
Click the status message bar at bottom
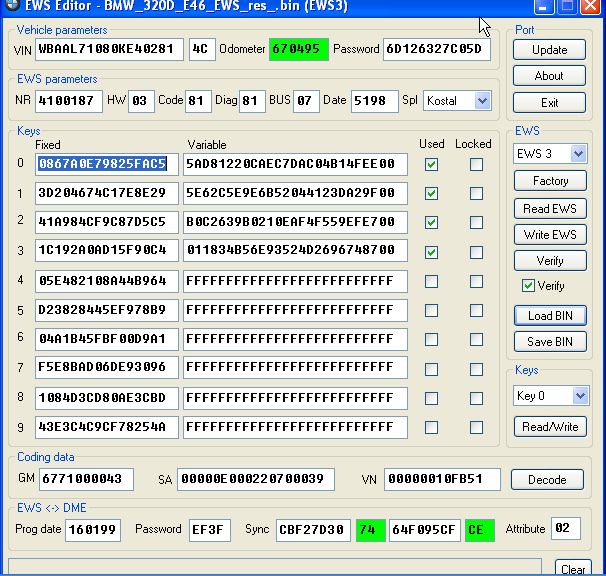[275, 567]
